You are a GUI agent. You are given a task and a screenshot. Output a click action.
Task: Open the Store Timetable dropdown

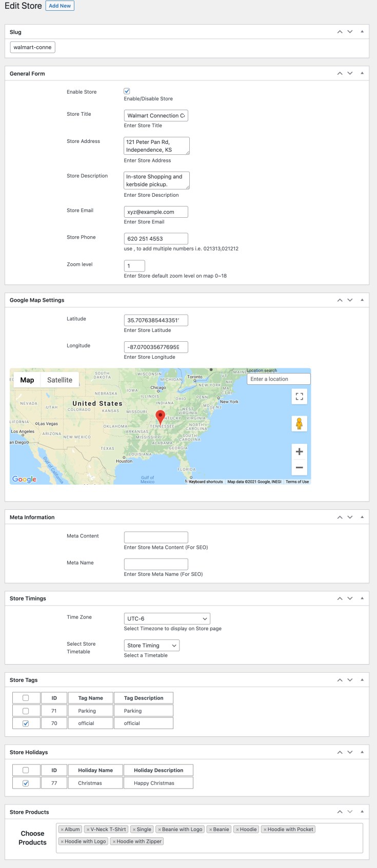pyautogui.click(x=151, y=645)
